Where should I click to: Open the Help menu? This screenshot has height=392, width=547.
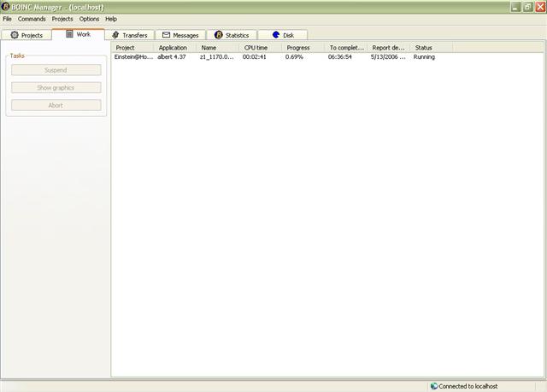(111, 19)
